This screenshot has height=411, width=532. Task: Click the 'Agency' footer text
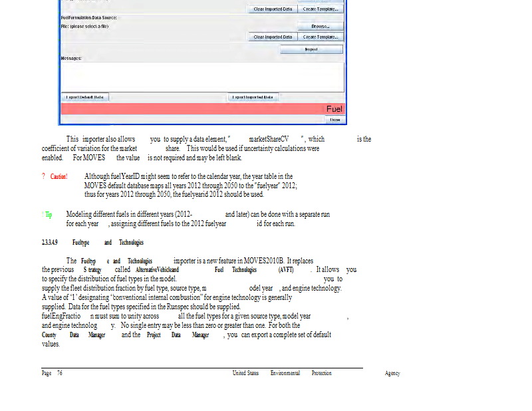[392, 374]
